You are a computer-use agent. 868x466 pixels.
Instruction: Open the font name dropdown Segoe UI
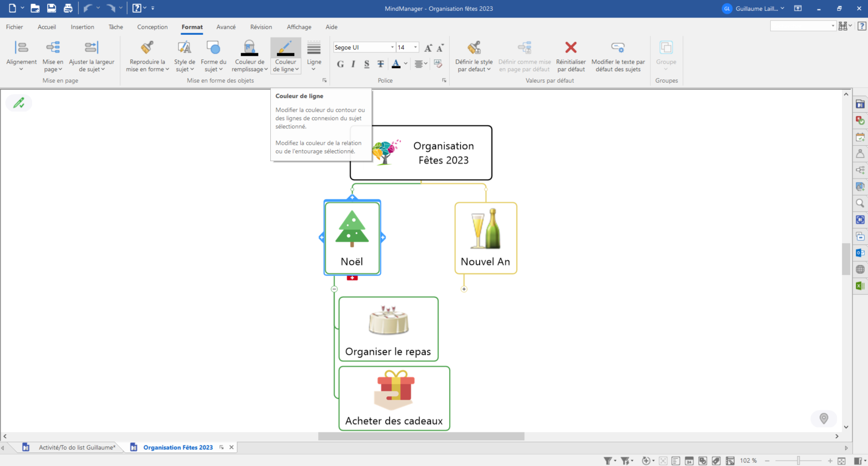coord(392,47)
